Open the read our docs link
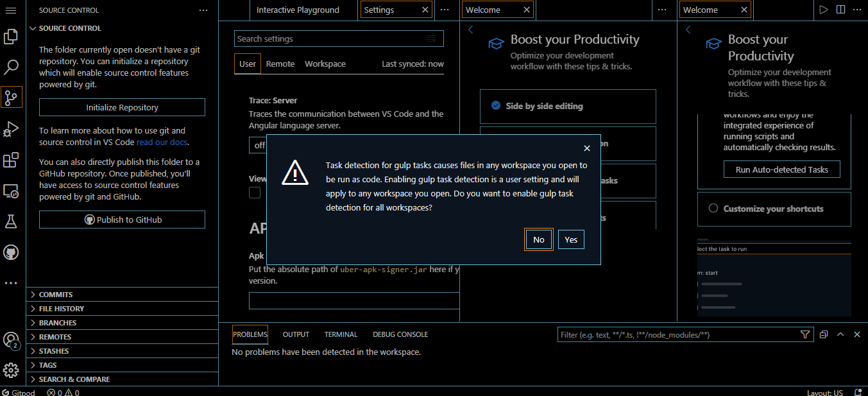 click(x=162, y=142)
